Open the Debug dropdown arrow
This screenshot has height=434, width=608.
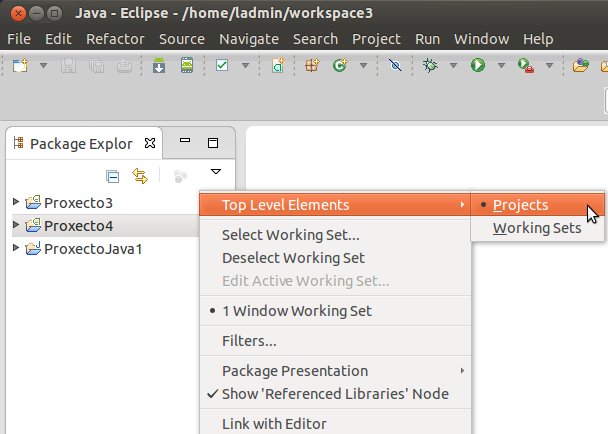(453, 65)
